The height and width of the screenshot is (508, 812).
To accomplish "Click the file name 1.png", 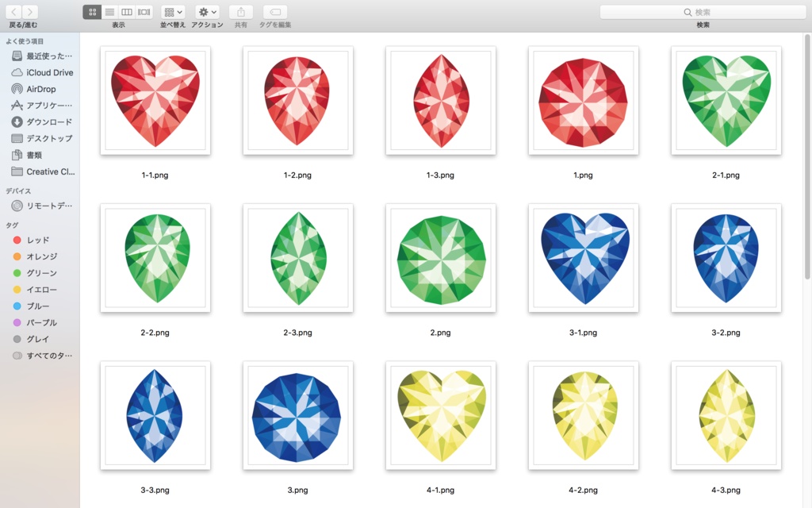I will click(583, 175).
